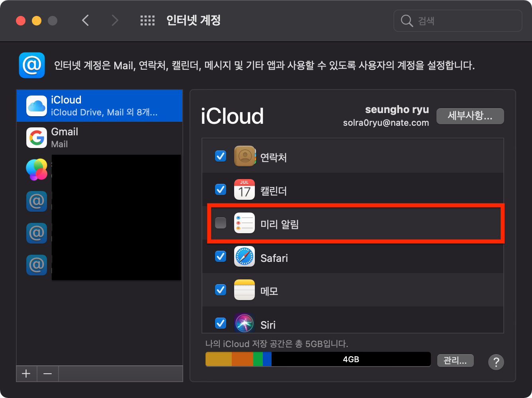Click the Gmail 'Mail' subtitle text
The image size is (532, 398).
[60, 144]
